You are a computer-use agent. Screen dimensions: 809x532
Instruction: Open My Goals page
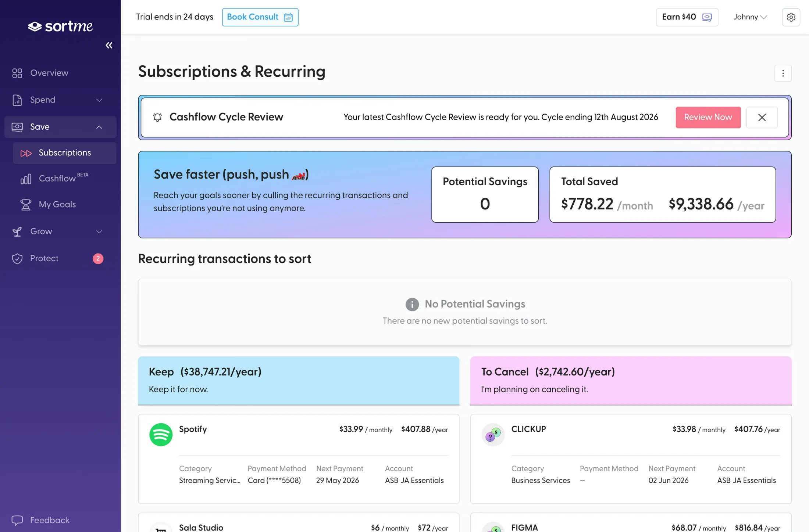(65, 204)
